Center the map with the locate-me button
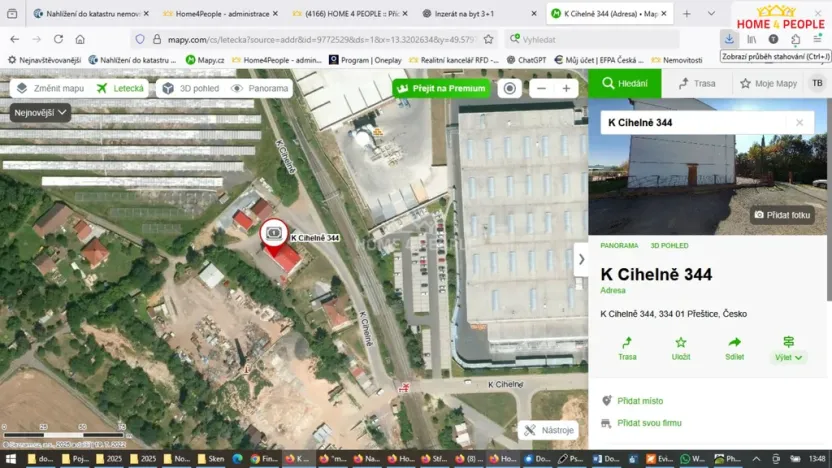 coord(510,88)
